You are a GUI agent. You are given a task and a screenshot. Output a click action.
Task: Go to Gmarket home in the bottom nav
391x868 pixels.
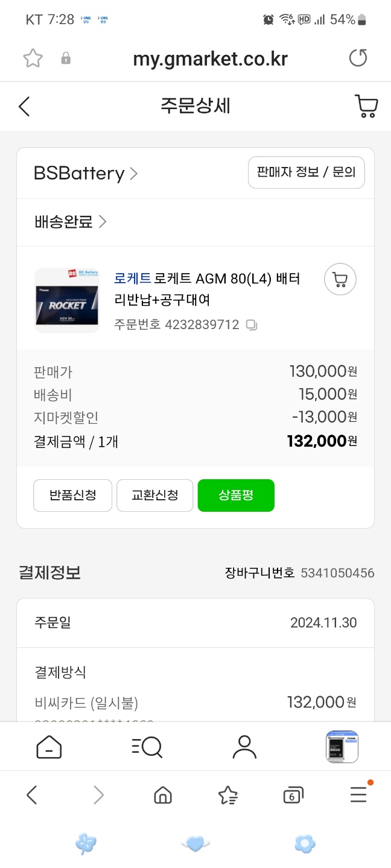[x=49, y=747]
